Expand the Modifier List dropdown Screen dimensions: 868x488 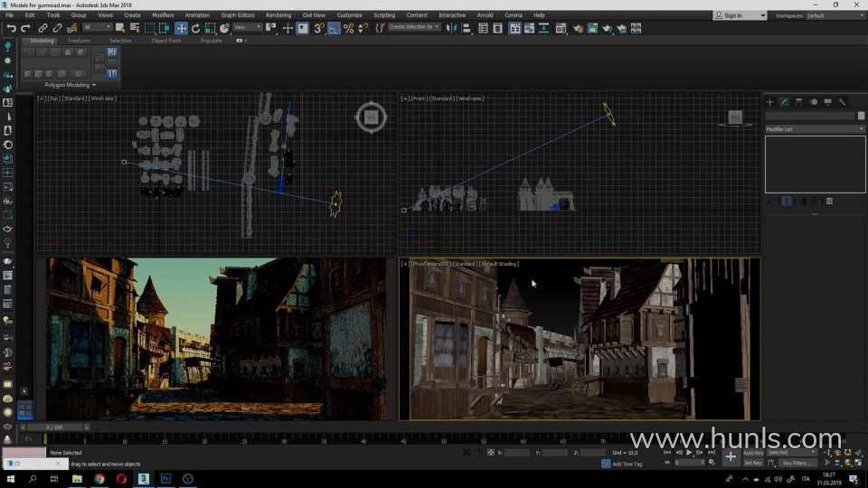pos(815,129)
